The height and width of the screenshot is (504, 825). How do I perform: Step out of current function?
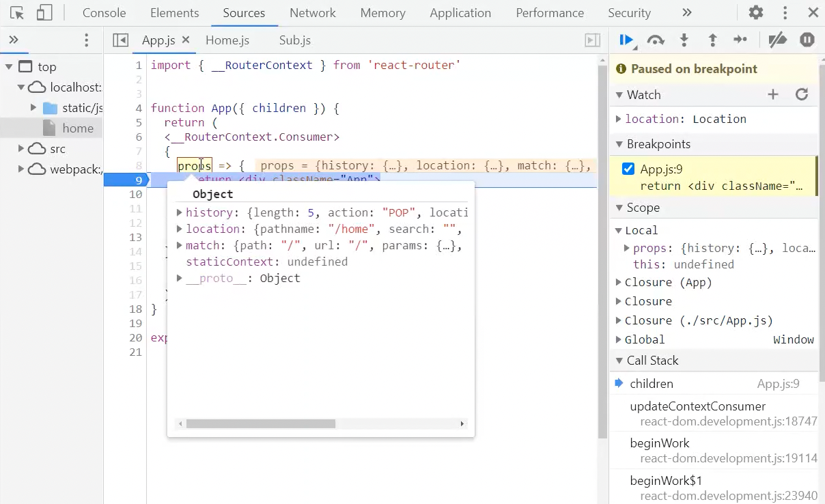tap(712, 40)
